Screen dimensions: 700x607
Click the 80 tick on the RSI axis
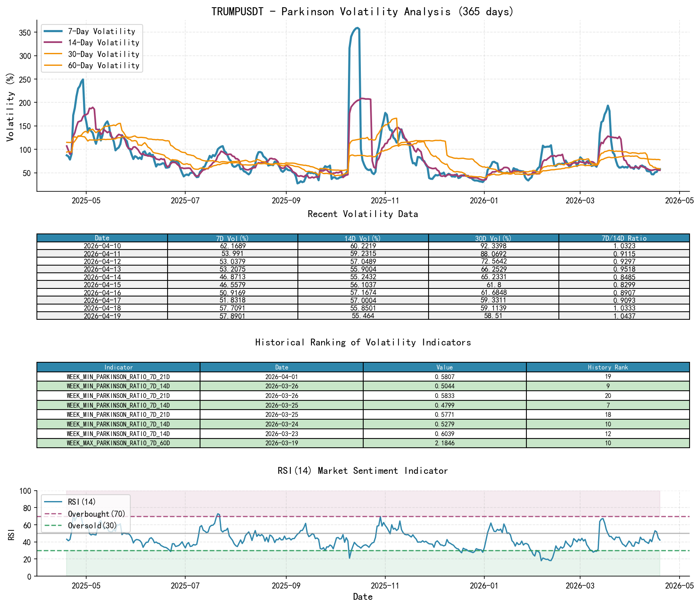tap(27, 508)
